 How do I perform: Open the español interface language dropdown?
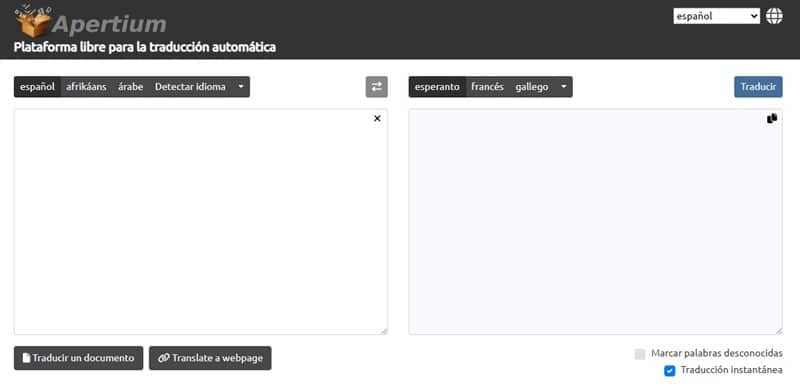(716, 16)
